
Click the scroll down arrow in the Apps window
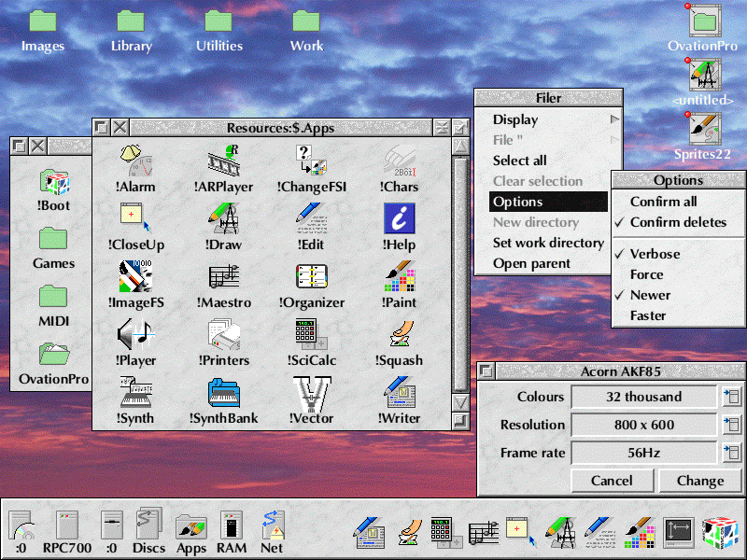[460, 402]
